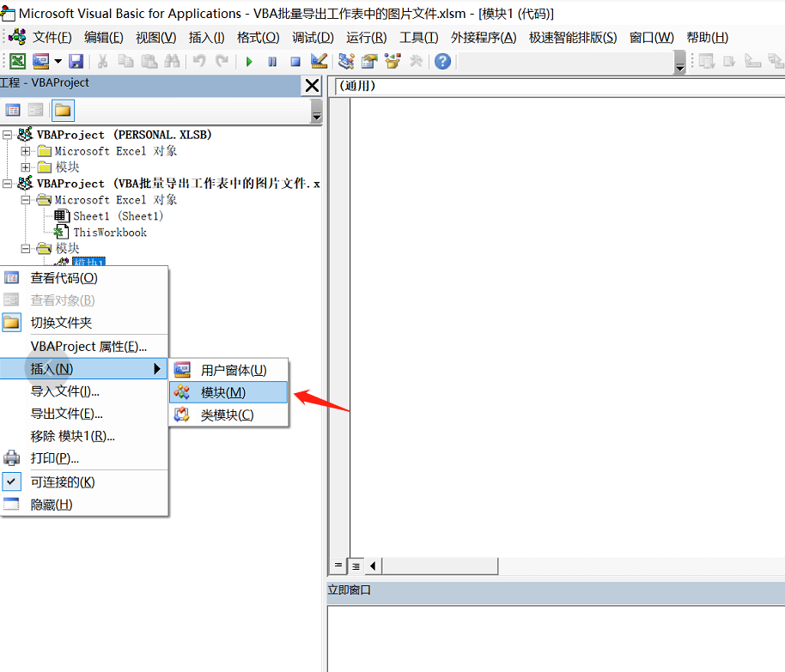This screenshot has width=785, height=672.
Task: Choose 导入文件(I)... in context menu
Action: click(84, 391)
